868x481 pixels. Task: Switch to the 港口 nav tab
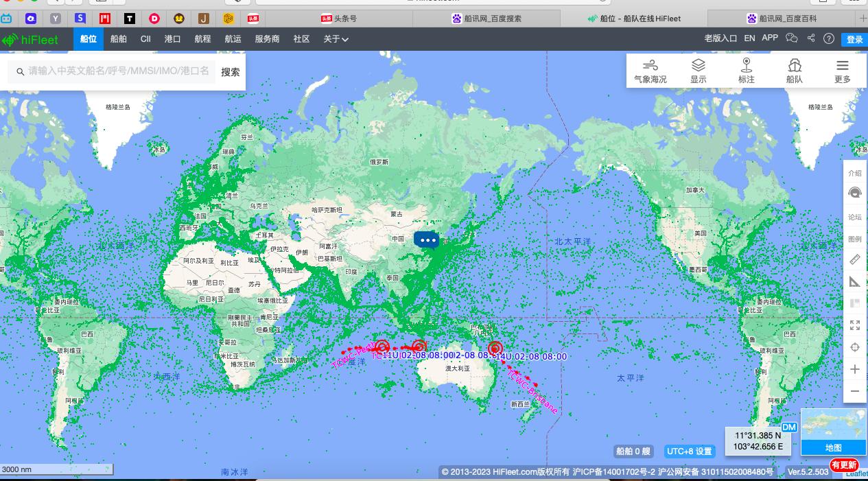click(172, 39)
